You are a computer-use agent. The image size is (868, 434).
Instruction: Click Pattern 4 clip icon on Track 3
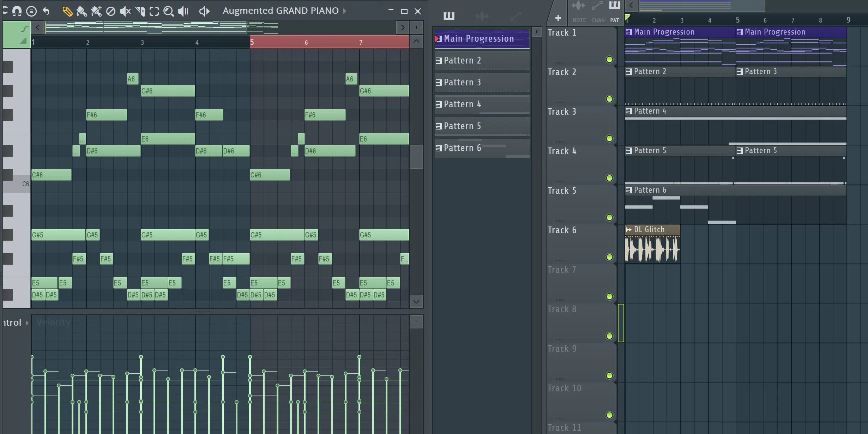(629, 111)
